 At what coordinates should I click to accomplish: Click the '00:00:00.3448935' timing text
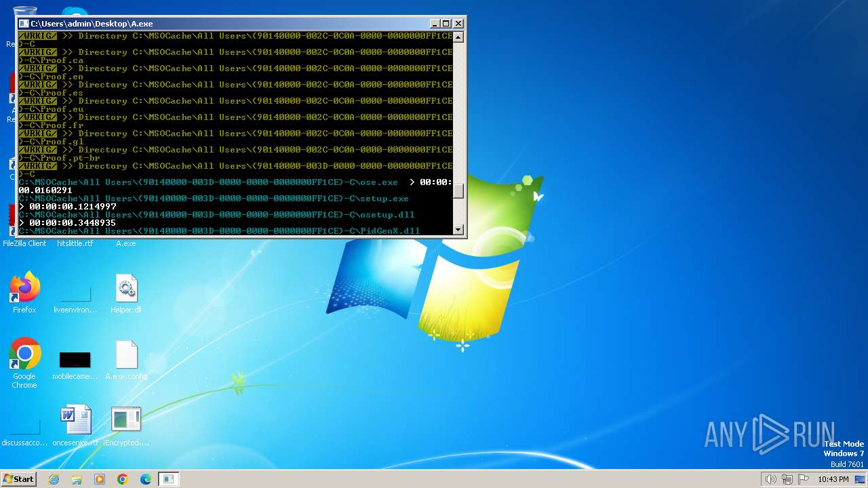pos(73,223)
